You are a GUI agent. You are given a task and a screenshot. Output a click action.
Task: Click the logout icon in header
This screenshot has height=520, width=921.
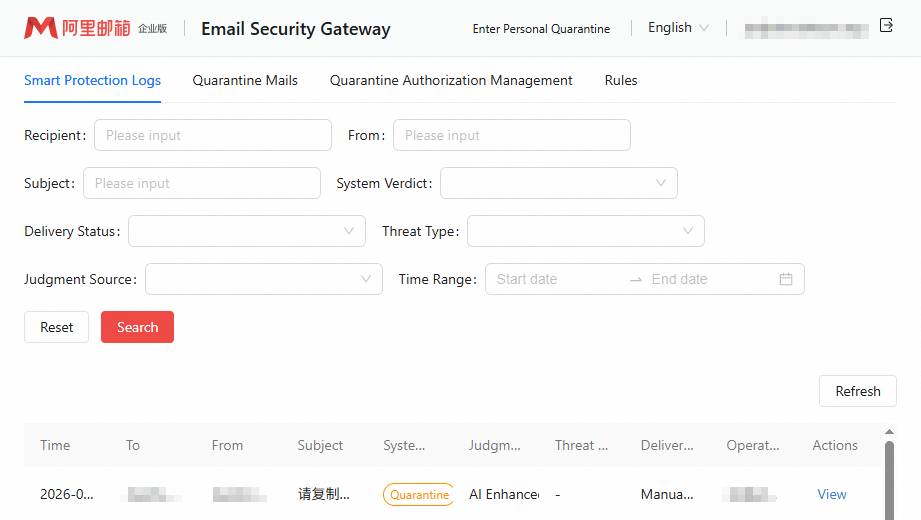[x=886, y=25]
